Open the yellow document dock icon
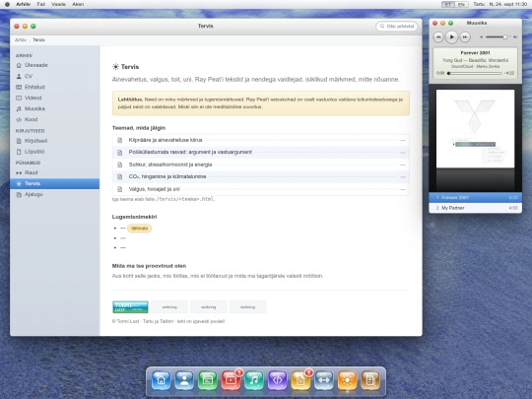532x399 pixels. click(300, 380)
